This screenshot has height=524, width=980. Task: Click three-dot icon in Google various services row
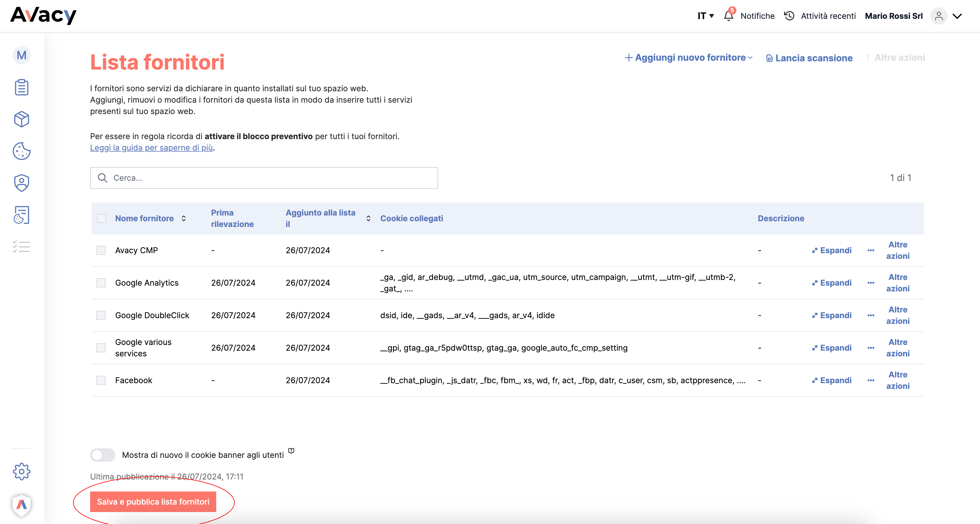coord(871,348)
